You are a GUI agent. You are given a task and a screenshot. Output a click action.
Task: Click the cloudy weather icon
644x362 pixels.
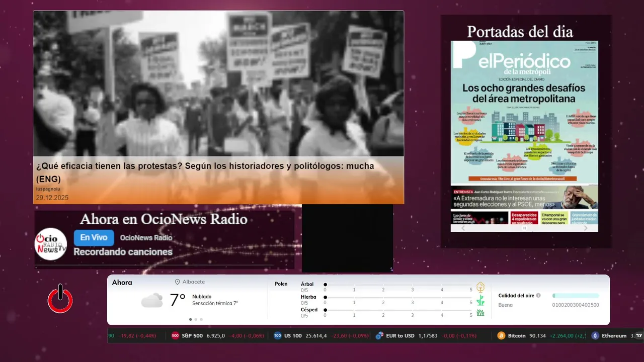pyautogui.click(x=152, y=300)
